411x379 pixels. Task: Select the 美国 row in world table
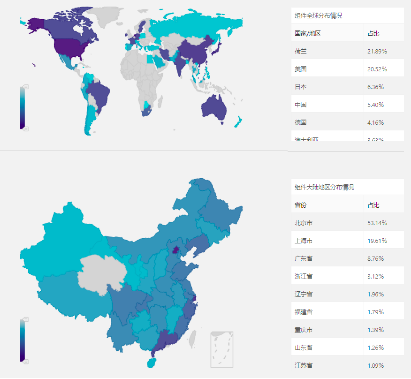347,69
